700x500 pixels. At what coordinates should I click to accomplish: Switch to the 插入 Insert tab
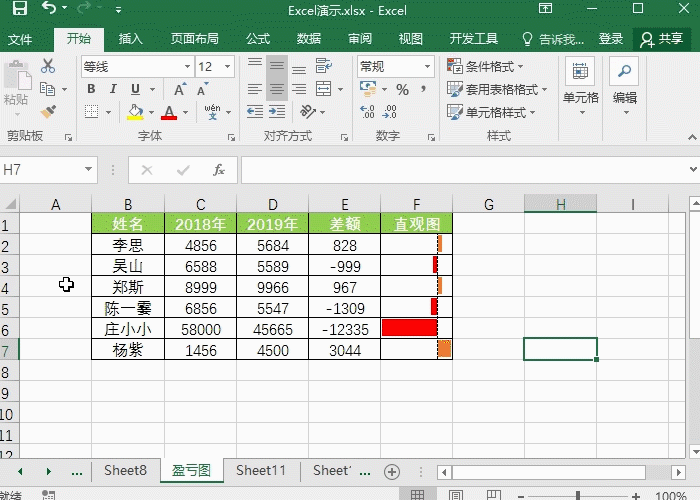[130, 39]
